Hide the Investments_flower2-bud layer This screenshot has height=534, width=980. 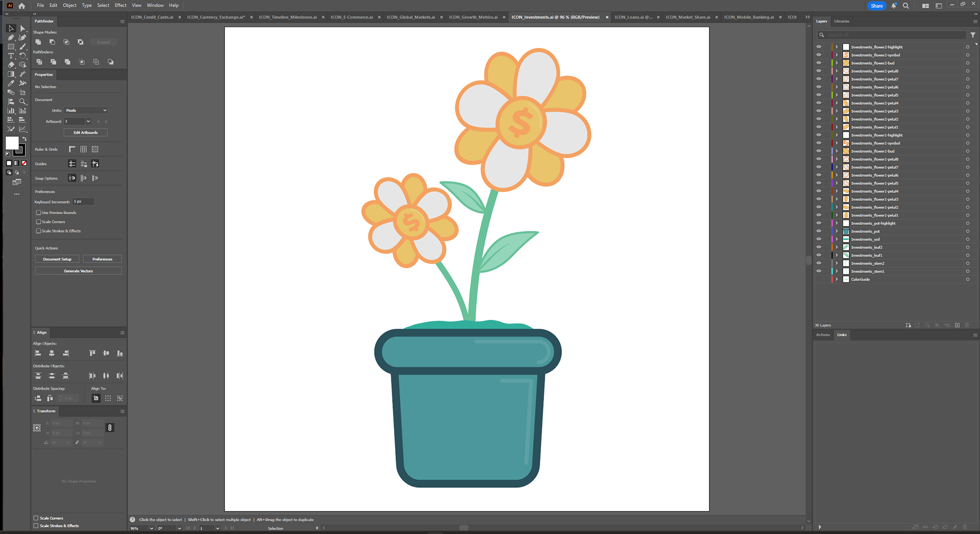(819, 63)
